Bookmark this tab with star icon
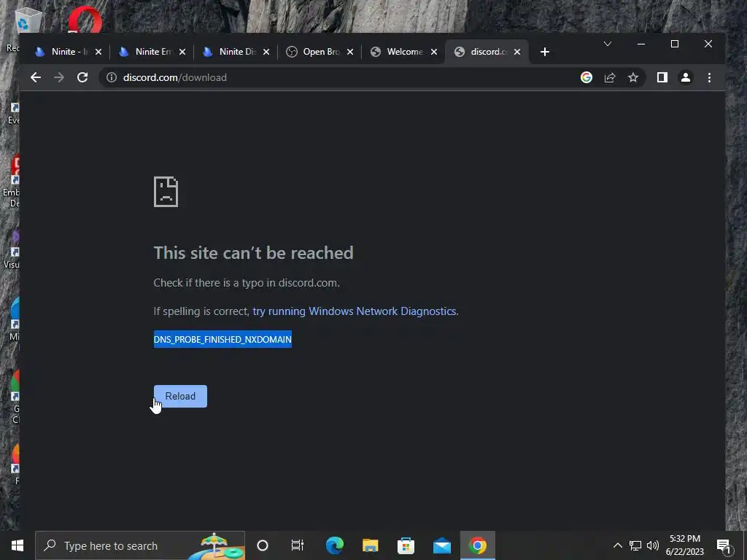 pos(633,77)
